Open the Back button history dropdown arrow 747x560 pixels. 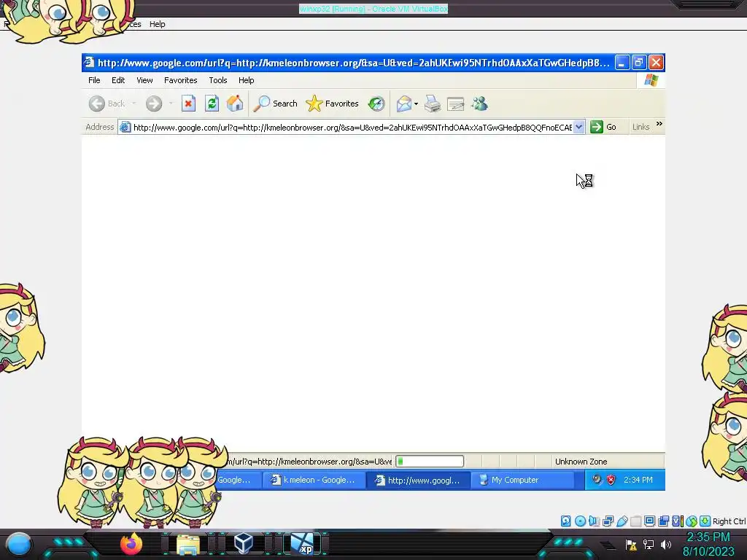click(x=134, y=104)
